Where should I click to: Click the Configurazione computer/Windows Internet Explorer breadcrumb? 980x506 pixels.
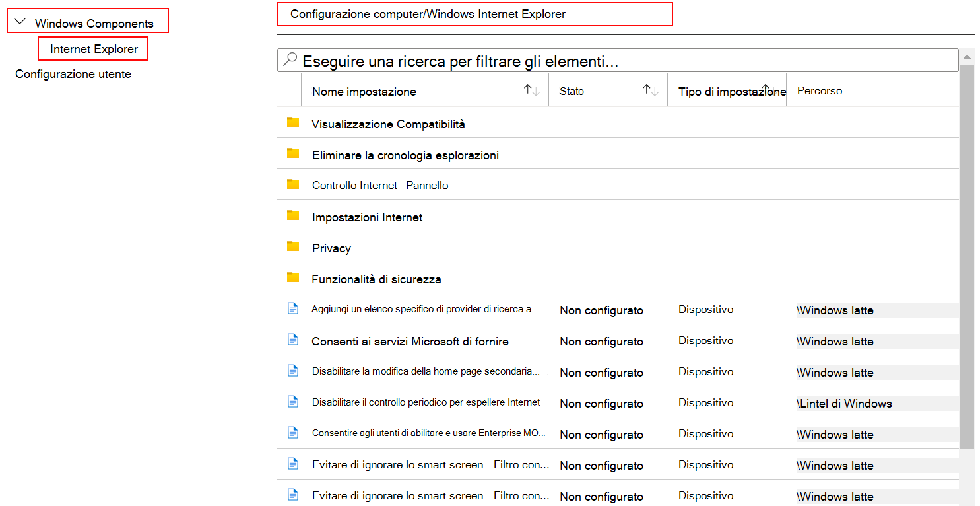click(x=428, y=14)
